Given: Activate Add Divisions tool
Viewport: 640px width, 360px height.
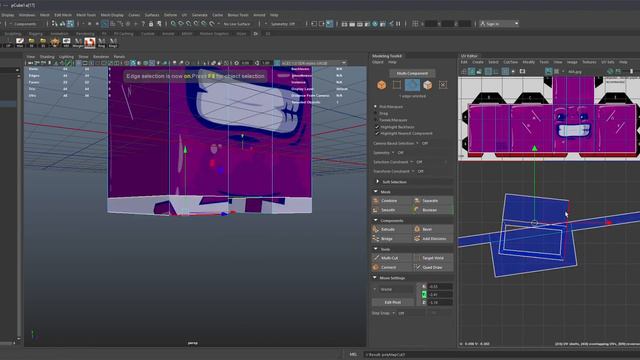Looking at the screenshot, I should tap(433, 238).
